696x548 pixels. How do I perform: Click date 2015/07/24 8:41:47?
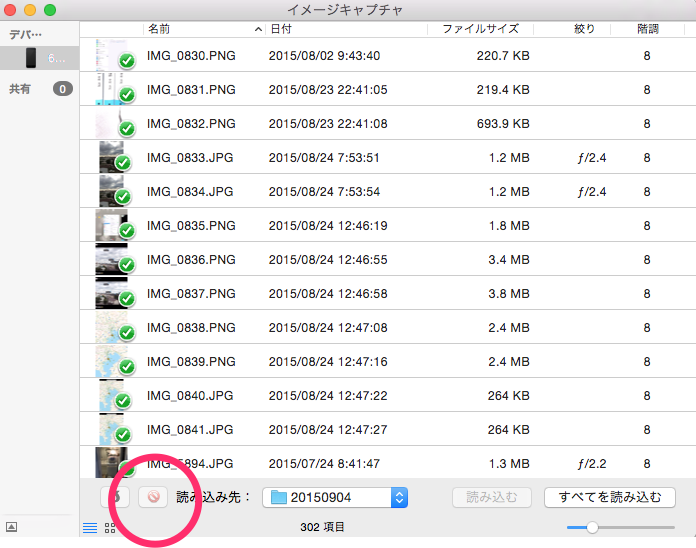[324, 464]
